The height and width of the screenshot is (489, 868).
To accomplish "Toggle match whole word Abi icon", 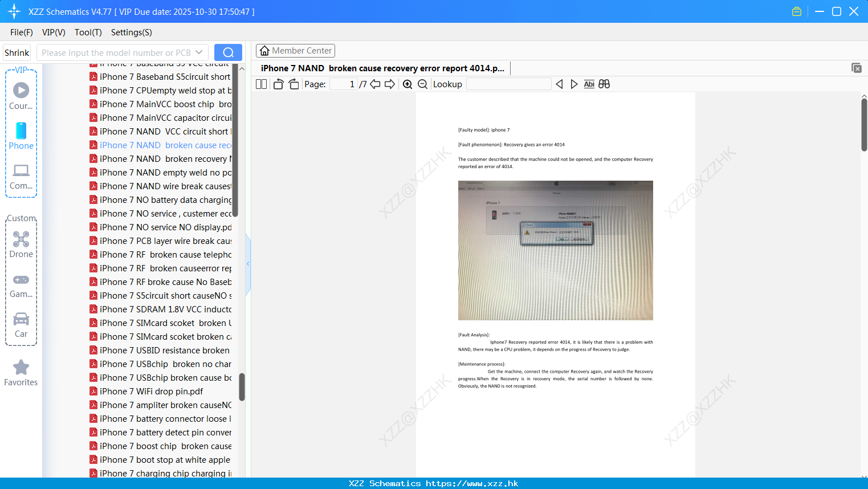I will 589,84.
